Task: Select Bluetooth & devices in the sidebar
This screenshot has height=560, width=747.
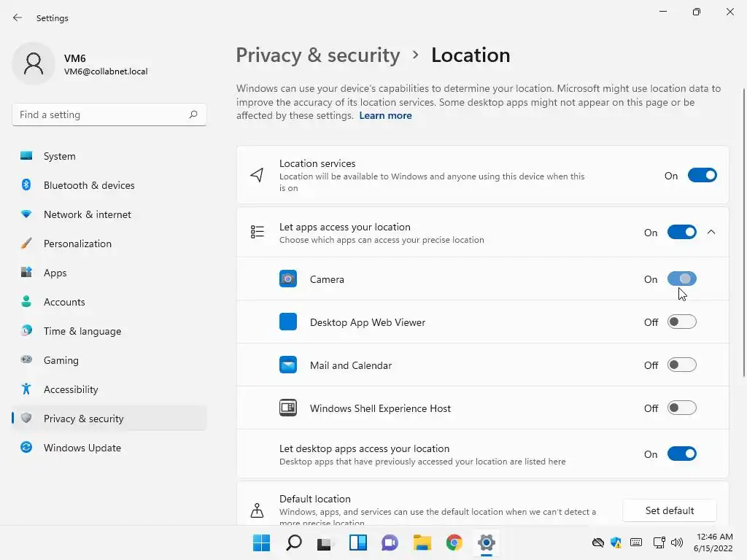Action: [x=89, y=185]
